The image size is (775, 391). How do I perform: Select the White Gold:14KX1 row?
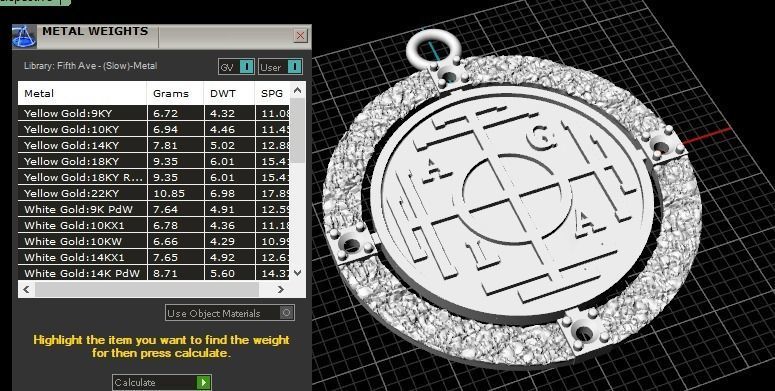154,257
